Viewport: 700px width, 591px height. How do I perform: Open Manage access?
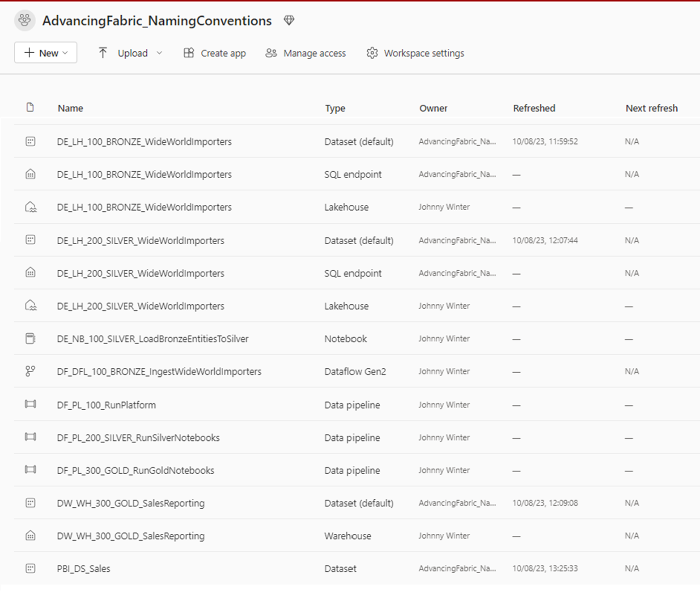(305, 53)
